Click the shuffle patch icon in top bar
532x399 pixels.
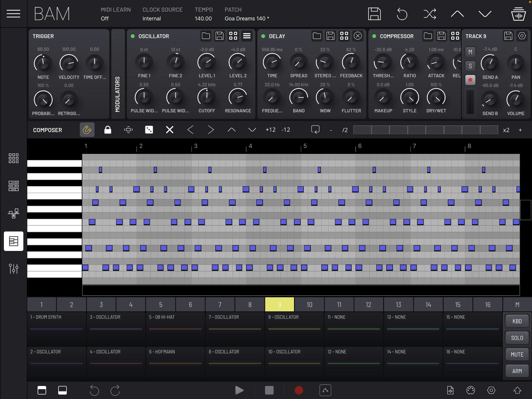(429, 14)
